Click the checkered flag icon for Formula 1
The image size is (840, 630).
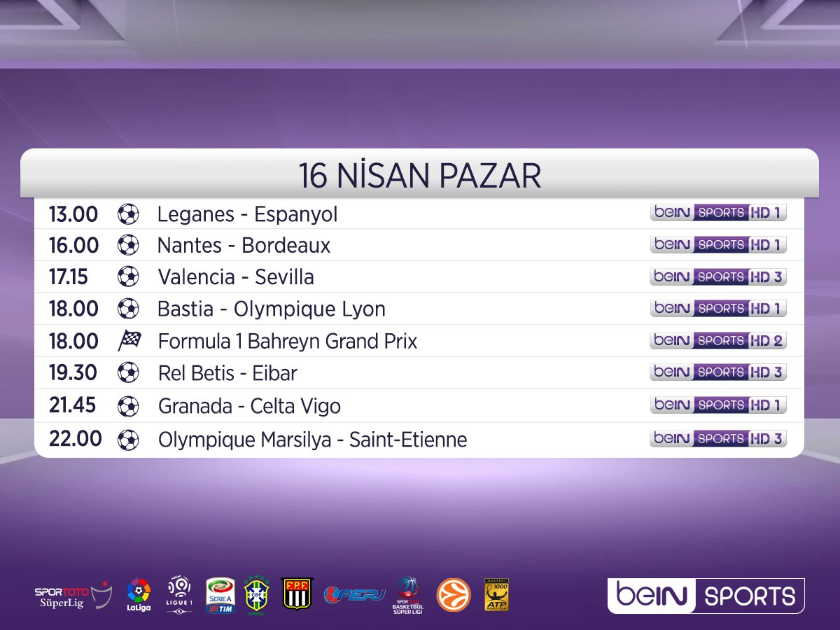click(129, 341)
